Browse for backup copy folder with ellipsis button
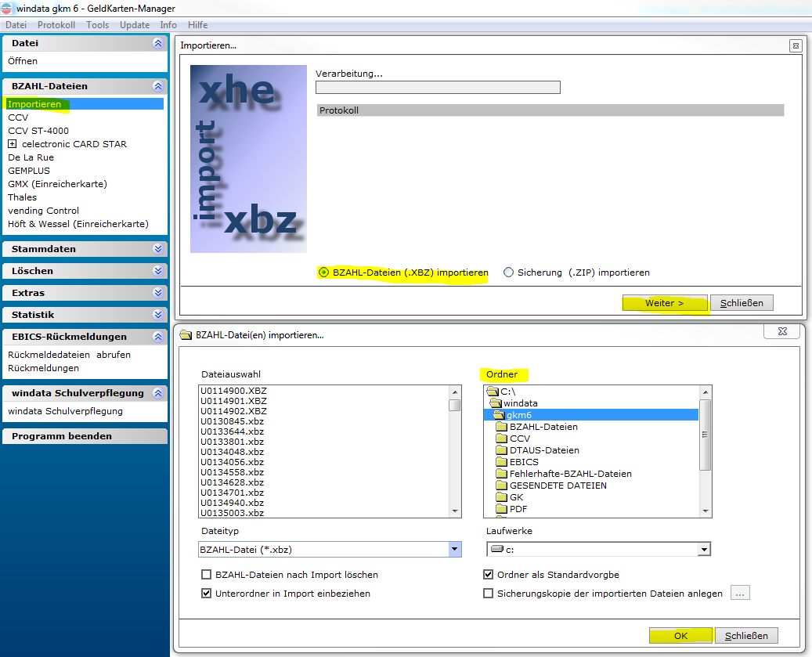The image size is (812, 657). tap(740, 594)
